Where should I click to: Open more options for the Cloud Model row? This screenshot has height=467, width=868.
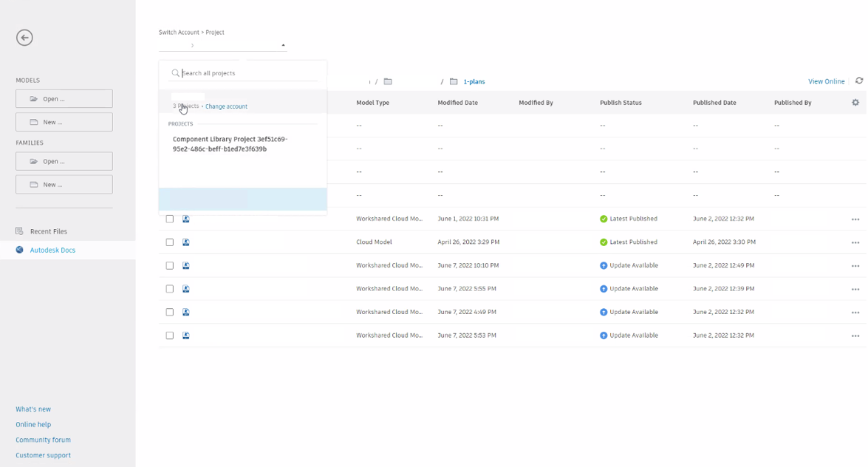[x=855, y=242]
